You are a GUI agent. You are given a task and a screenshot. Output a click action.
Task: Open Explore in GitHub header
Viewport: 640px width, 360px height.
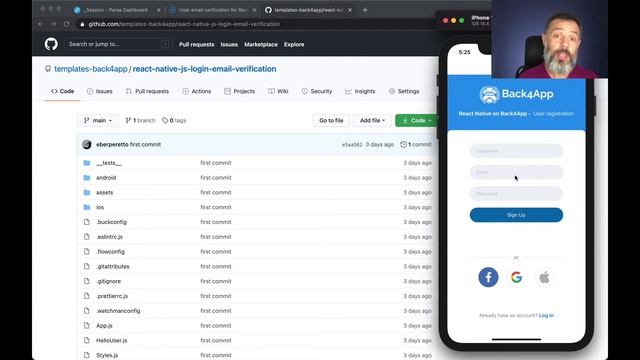click(294, 44)
